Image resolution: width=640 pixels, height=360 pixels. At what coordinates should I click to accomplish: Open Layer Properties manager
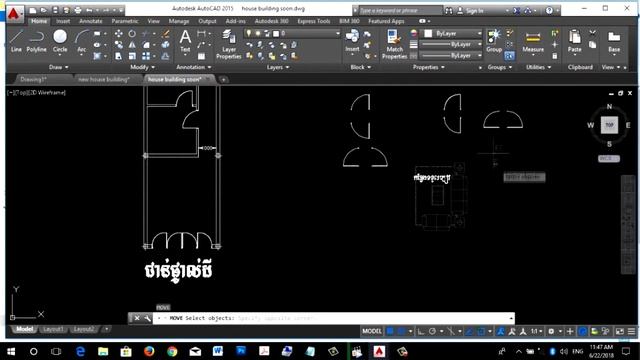[229, 44]
